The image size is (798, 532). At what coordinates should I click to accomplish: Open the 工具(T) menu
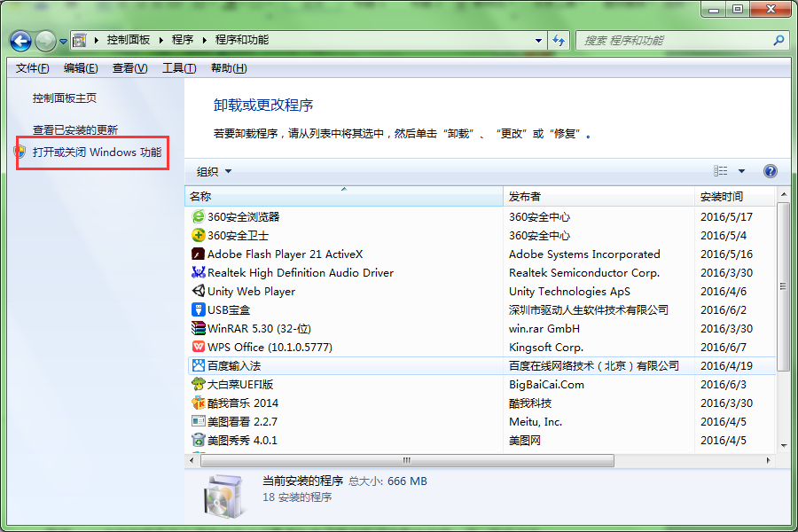[179, 68]
